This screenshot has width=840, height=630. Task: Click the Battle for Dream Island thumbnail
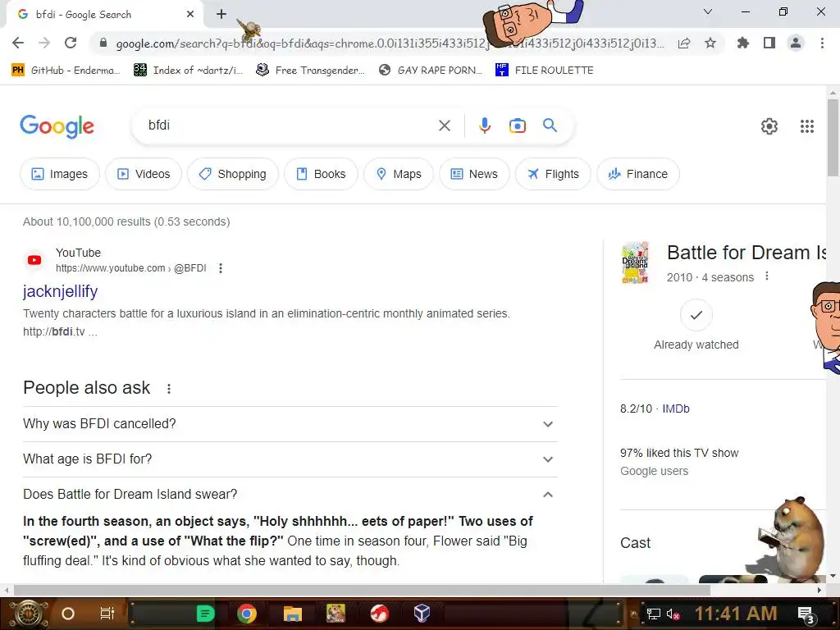[x=636, y=262]
